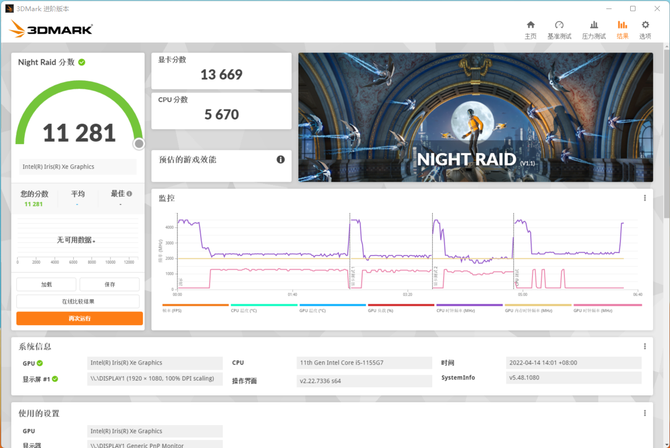The image size is (670, 448).
Task: Open the 系统信息 panel three-dot menu
Action: tap(644, 345)
